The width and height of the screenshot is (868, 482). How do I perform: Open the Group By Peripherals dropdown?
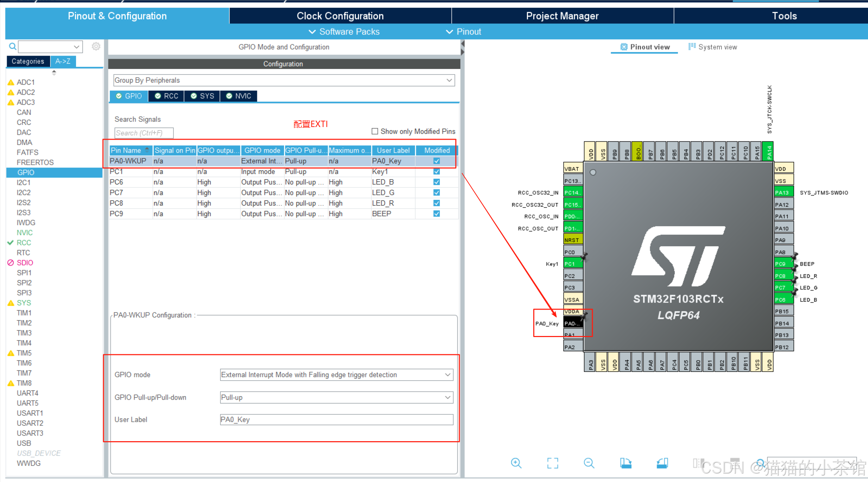(x=284, y=80)
